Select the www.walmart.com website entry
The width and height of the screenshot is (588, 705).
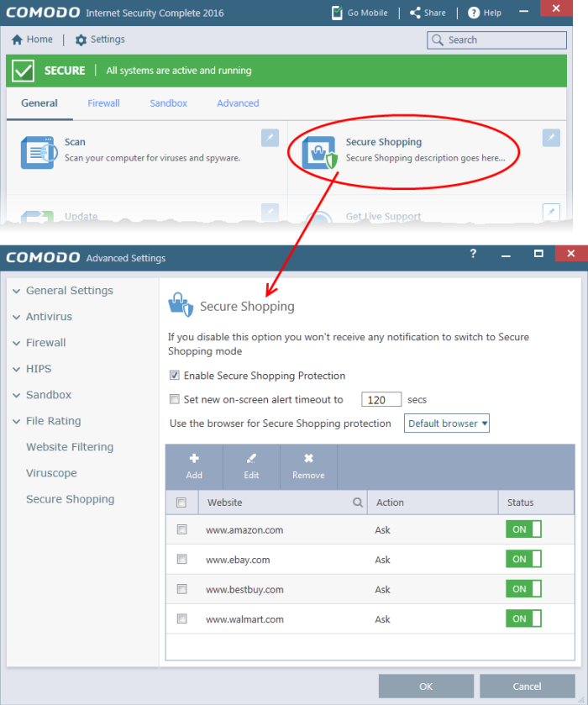pyautogui.click(x=244, y=619)
